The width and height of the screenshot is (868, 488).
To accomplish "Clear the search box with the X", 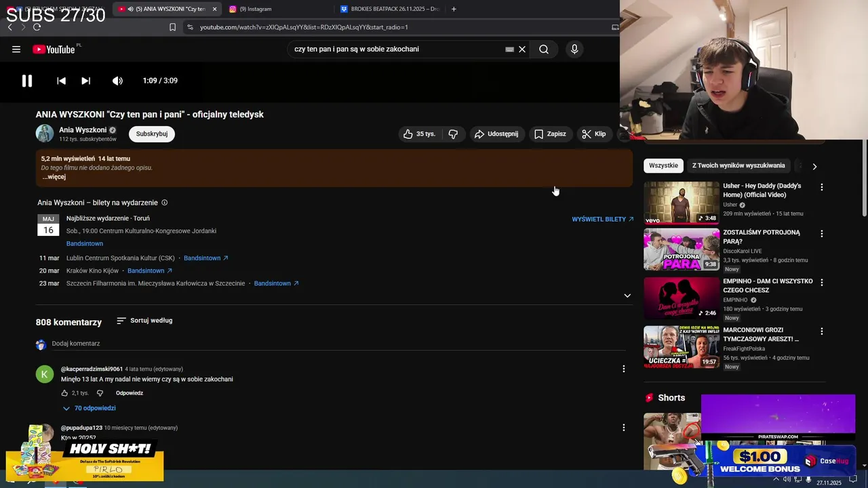I will [522, 49].
